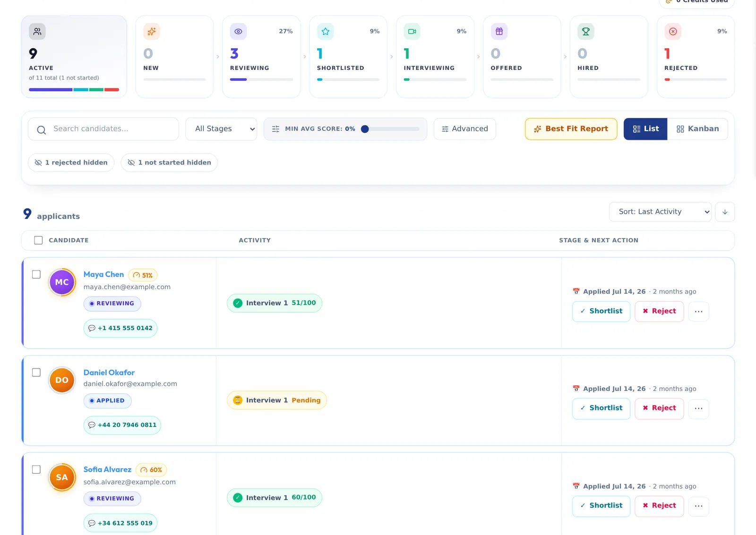The height and width of the screenshot is (535, 756).
Task: Filter by the Rejected stage card
Action: [696, 57]
